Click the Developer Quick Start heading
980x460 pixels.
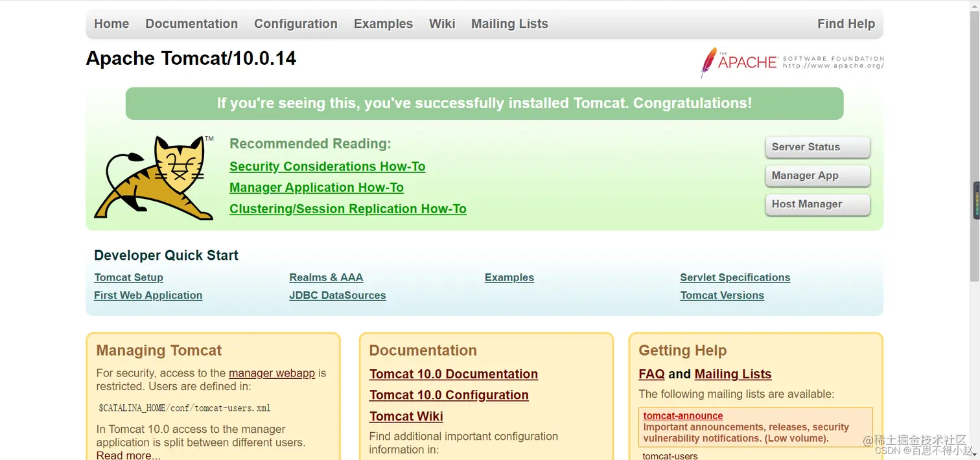click(x=166, y=255)
